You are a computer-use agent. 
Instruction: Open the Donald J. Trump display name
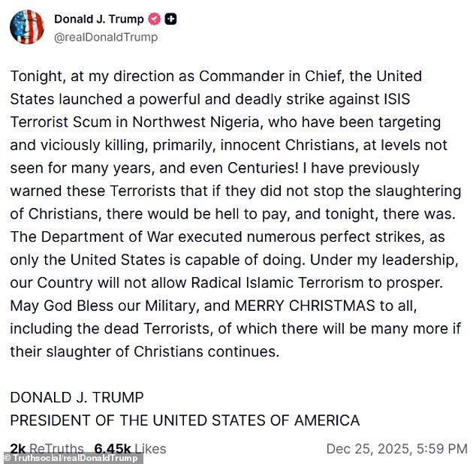point(98,20)
